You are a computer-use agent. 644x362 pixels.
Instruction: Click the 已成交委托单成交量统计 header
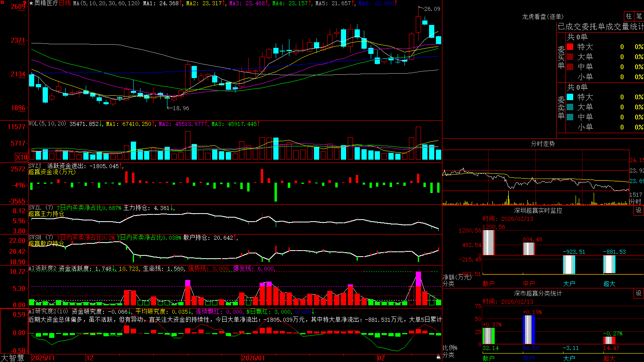click(601, 27)
